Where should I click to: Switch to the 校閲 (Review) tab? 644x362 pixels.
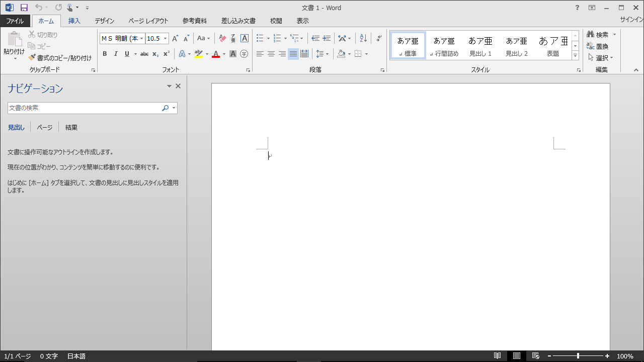[276, 21]
